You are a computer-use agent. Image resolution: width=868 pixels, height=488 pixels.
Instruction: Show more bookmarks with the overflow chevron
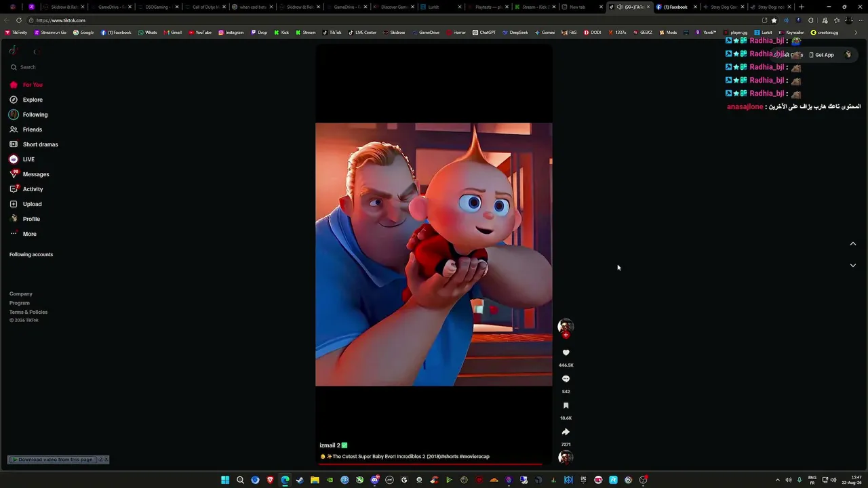click(x=854, y=33)
